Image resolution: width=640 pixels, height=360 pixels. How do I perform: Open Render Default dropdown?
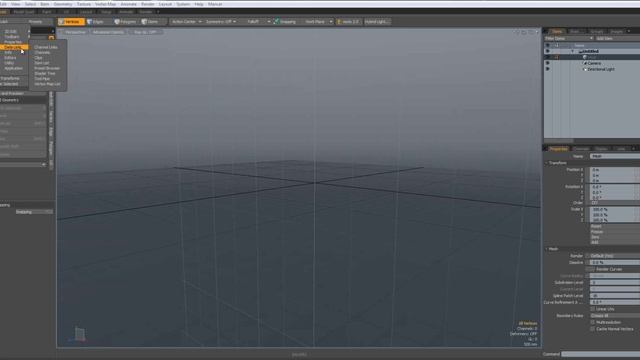click(x=615, y=256)
